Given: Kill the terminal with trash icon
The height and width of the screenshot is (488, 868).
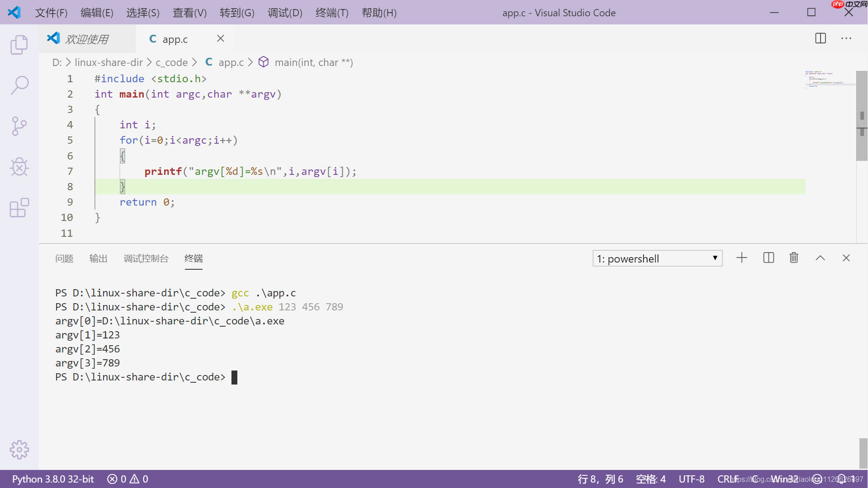Looking at the screenshot, I should [x=794, y=258].
